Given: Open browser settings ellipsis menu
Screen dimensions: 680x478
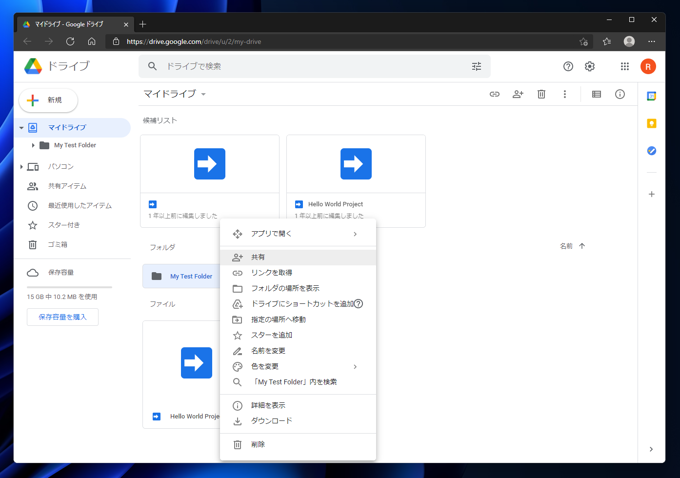Looking at the screenshot, I should point(651,42).
